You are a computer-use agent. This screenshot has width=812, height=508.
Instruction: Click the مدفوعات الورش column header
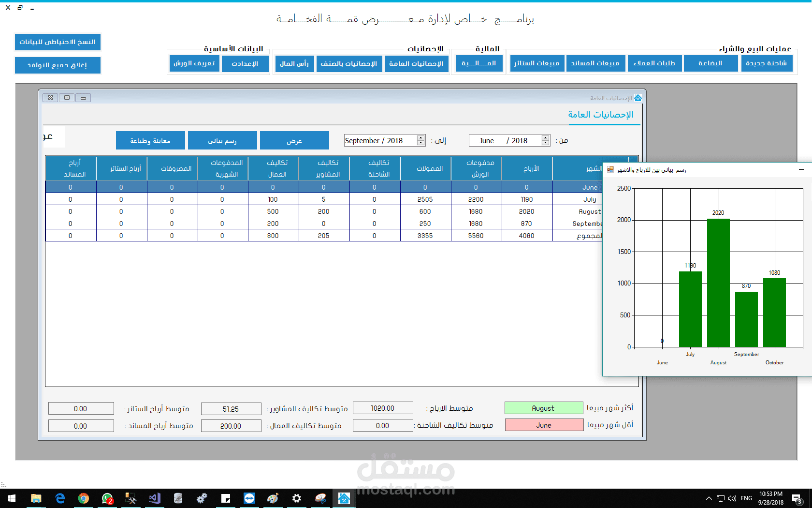coord(477,168)
